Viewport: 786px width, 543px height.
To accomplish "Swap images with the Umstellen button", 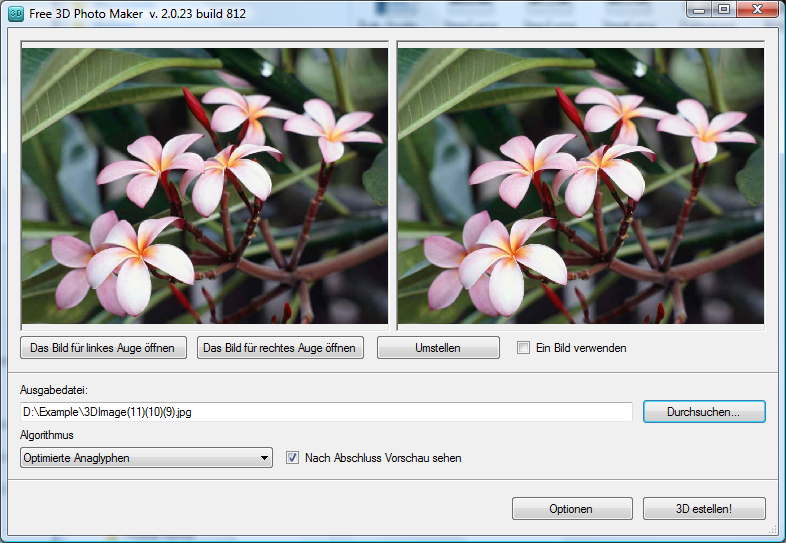I will pos(438,347).
